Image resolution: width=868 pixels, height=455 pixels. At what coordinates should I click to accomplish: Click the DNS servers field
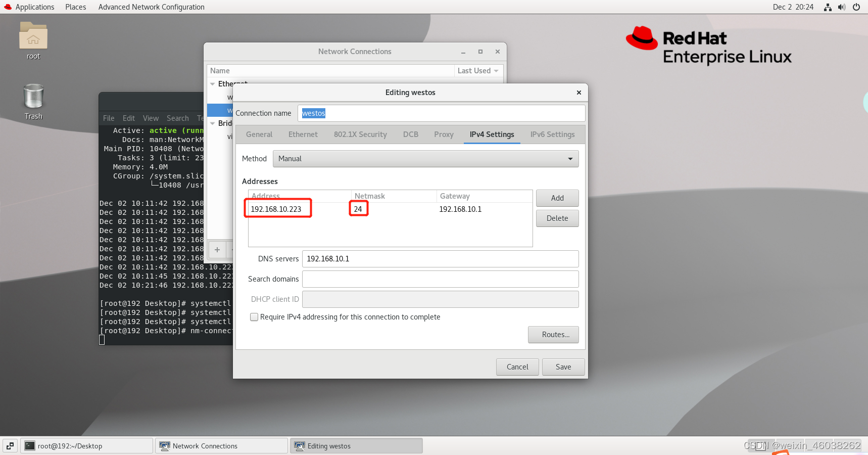[441, 259]
